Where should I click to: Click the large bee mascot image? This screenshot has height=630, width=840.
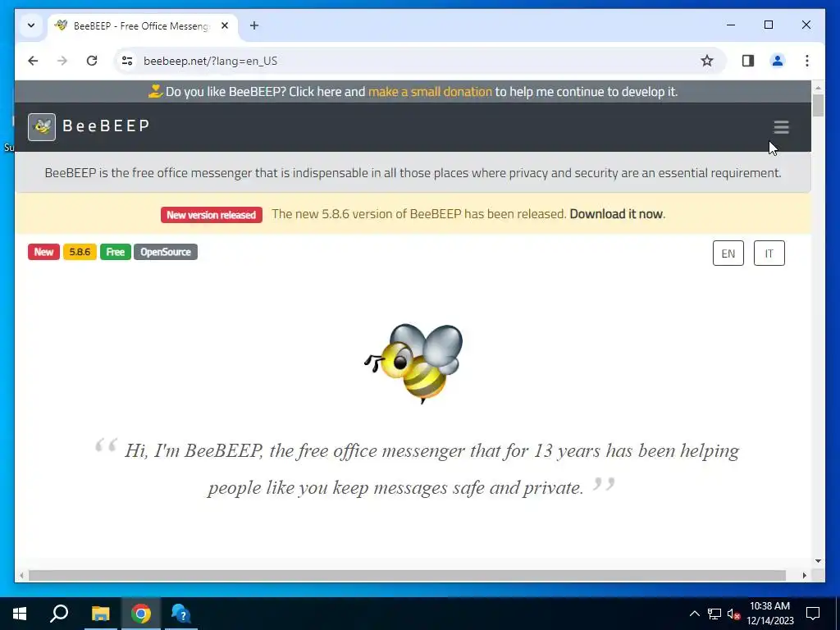pos(413,363)
